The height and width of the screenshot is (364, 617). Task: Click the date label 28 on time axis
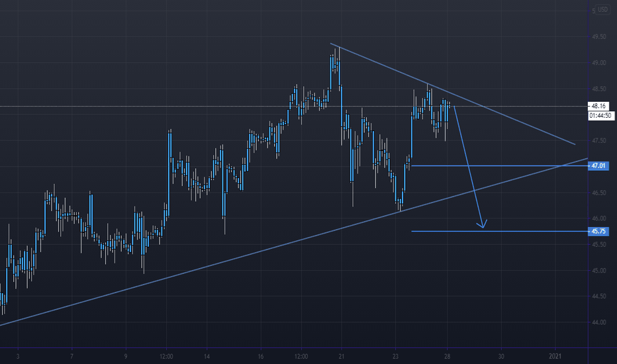(447, 357)
